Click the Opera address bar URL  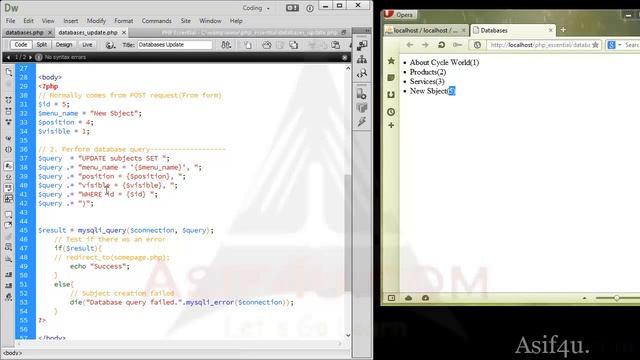coord(540,45)
